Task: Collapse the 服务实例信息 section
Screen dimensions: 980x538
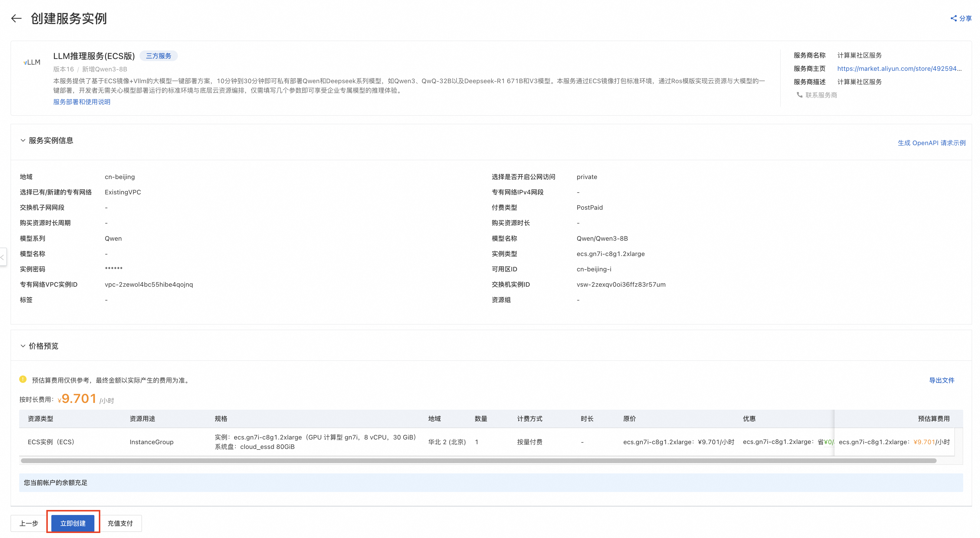Action: coord(23,140)
